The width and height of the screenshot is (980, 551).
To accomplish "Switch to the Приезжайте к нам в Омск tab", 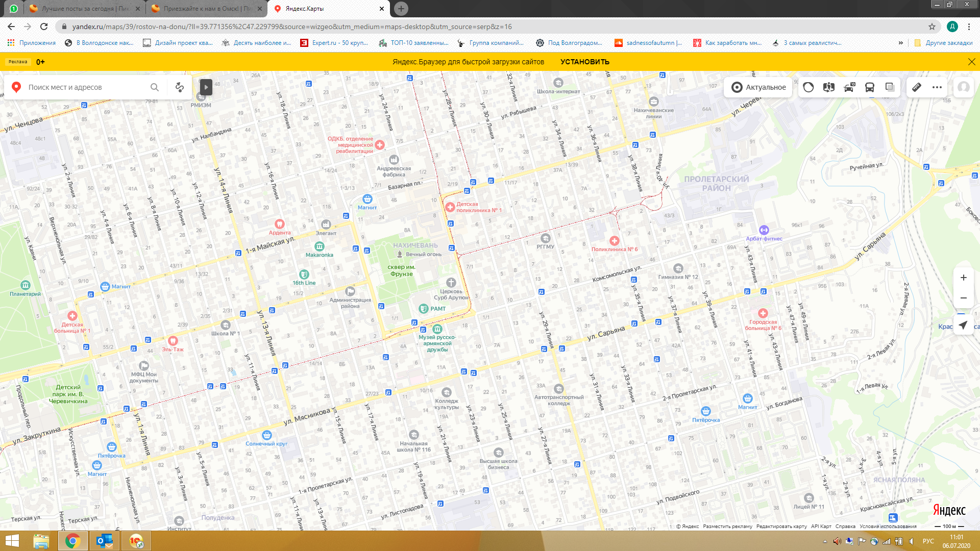I will point(207,9).
